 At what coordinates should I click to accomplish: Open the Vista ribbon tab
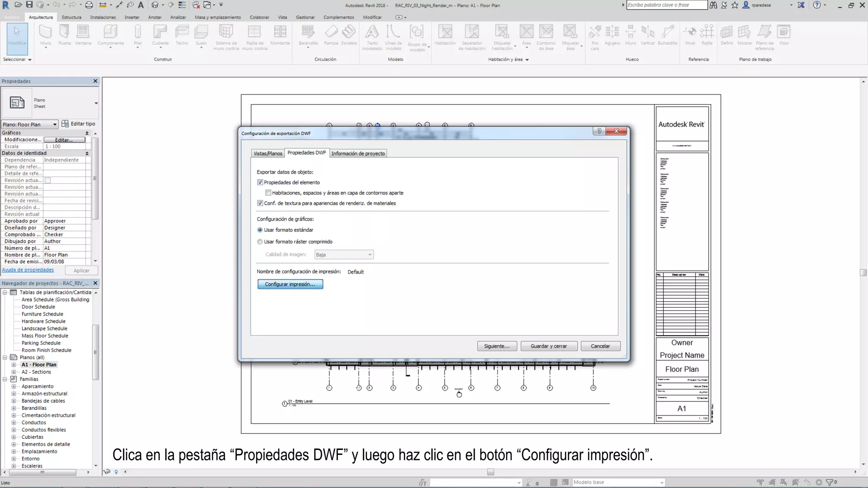tap(282, 17)
